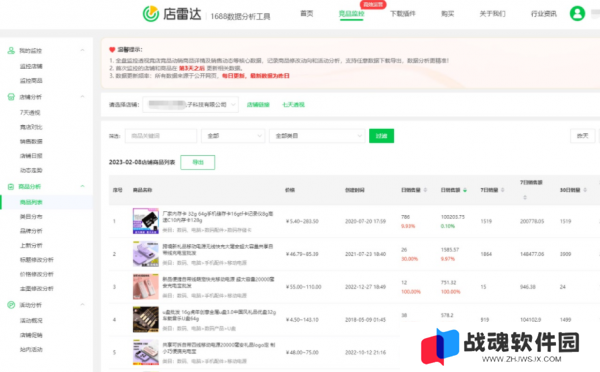Open the 七天透视 green link

(293, 104)
